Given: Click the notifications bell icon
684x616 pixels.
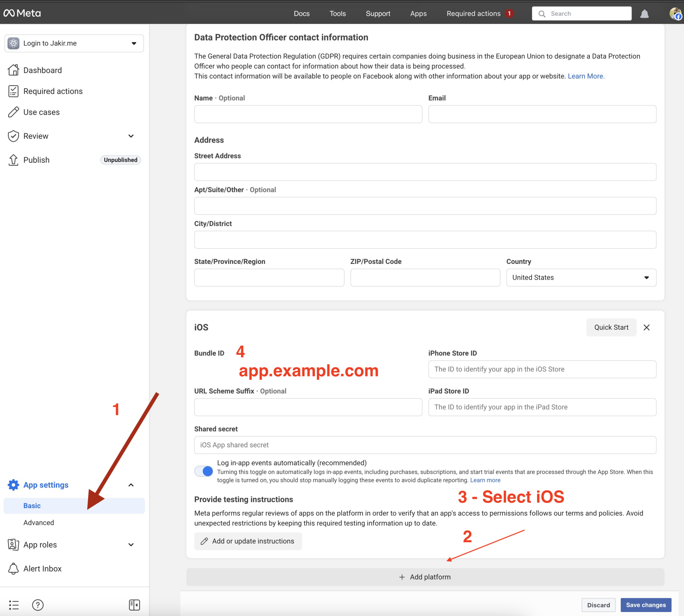Looking at the screenshot, I should pos(644,14).
